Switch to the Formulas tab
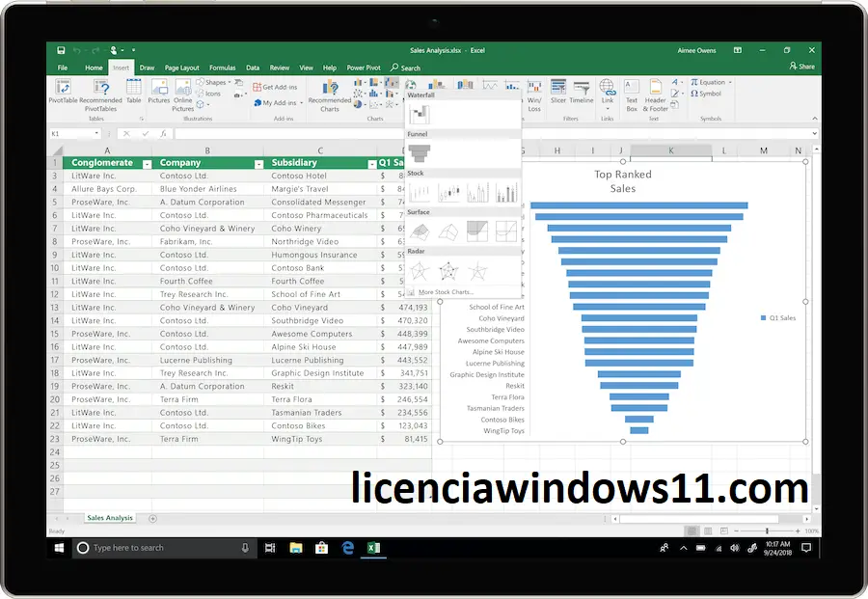The width and height of the screenshot is (868, 599). click(x=222, y=68)
